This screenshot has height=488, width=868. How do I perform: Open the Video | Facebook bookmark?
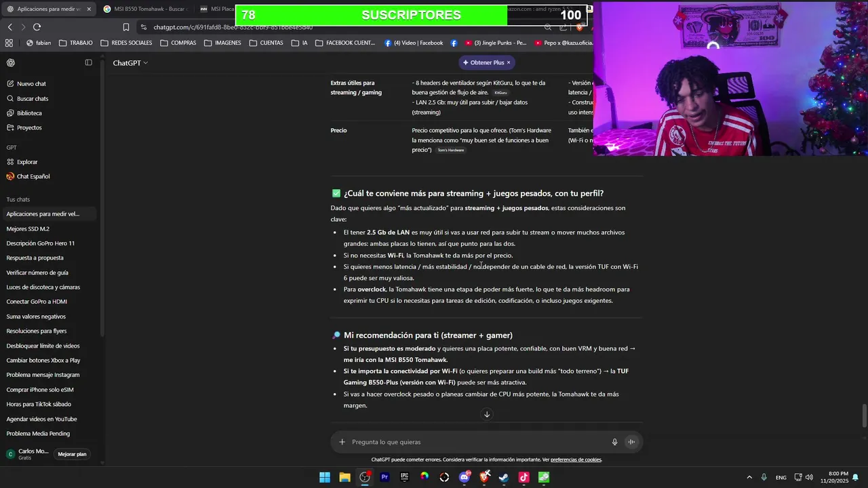pyautogui.click(x=414, y=43)
